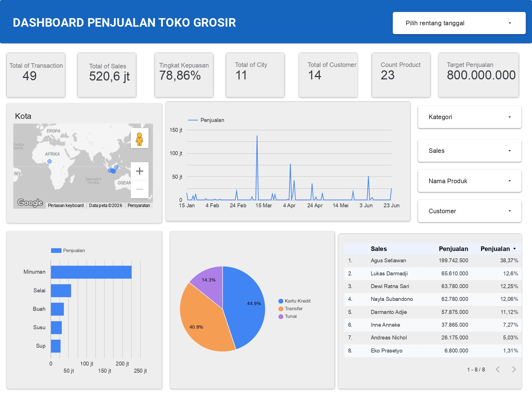Expand the Kategori filter dropdown
The width and height of the screenshot is (532, 399).
coord(469,117)
